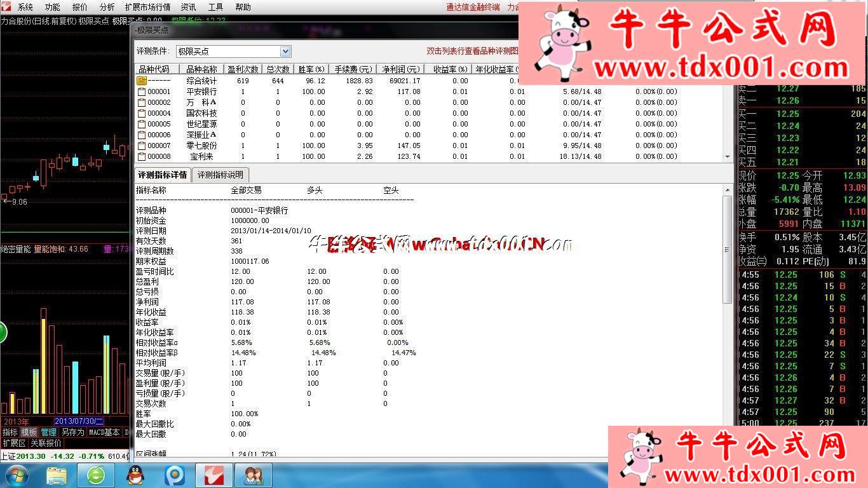Switch to the 评测指标说明 tab
The image size is (868, 488).
pos(220,175)
